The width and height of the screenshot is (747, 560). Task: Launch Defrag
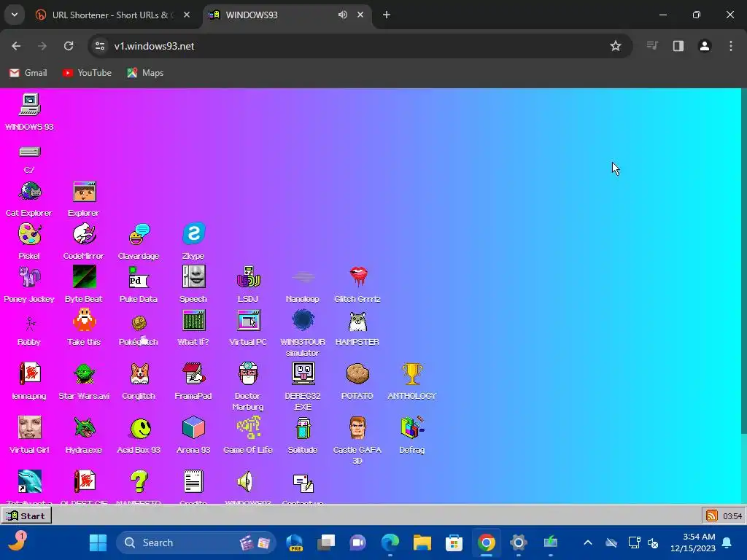tap(412, 428)
